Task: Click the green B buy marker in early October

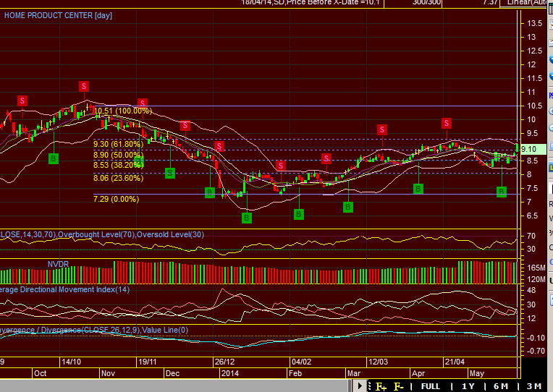Action: tap(54, 158)
